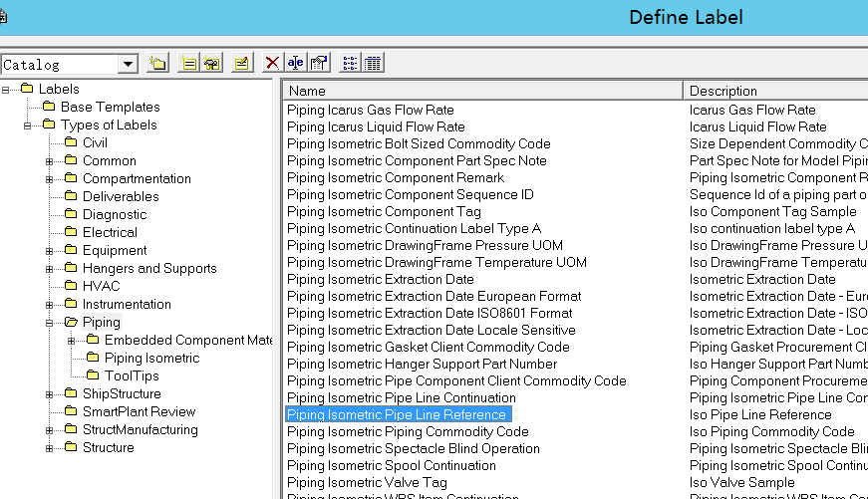Screen dimensions: 868x499
Task: Select the Civil folder
Action: [95, 142]
